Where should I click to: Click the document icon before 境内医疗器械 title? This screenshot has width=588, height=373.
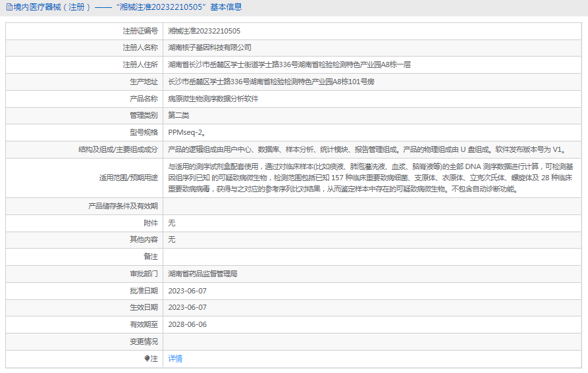tap(9, 7)
